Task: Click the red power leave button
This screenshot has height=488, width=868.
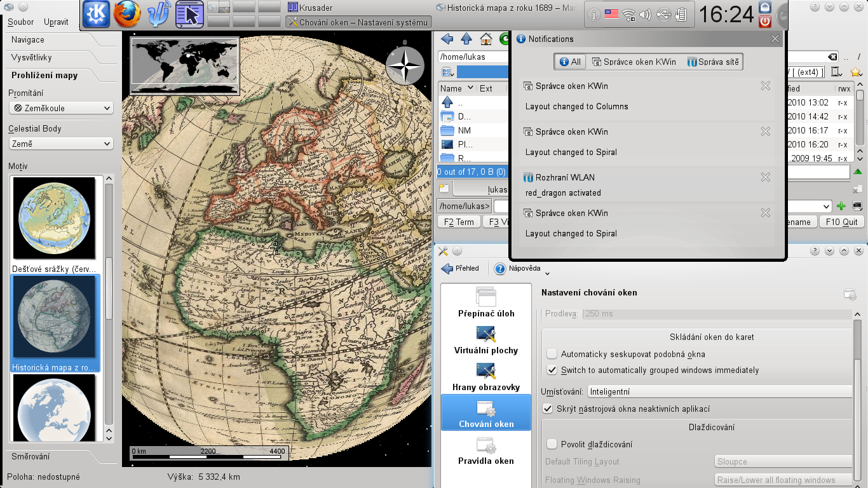Action: (766, 21)
